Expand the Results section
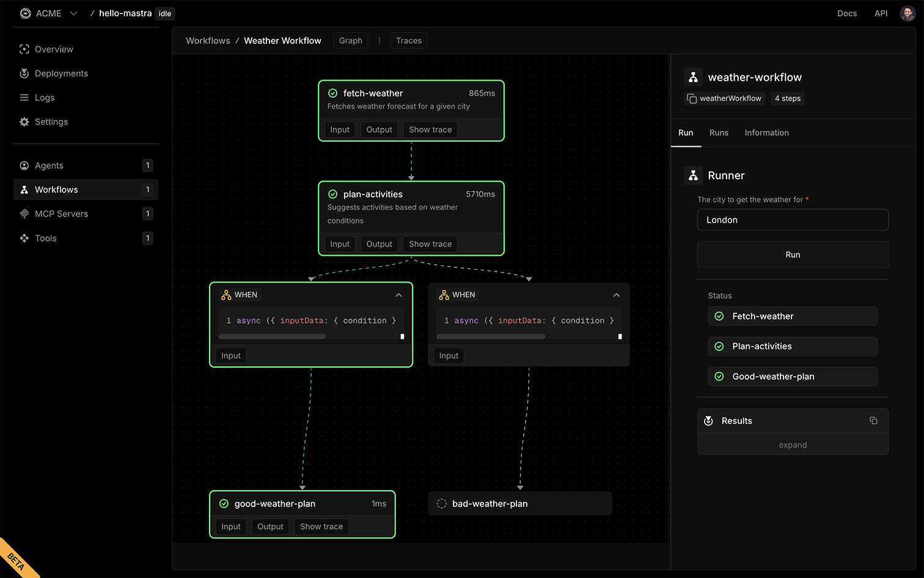This screenshot has height=578, width=924. click(793, 445)
